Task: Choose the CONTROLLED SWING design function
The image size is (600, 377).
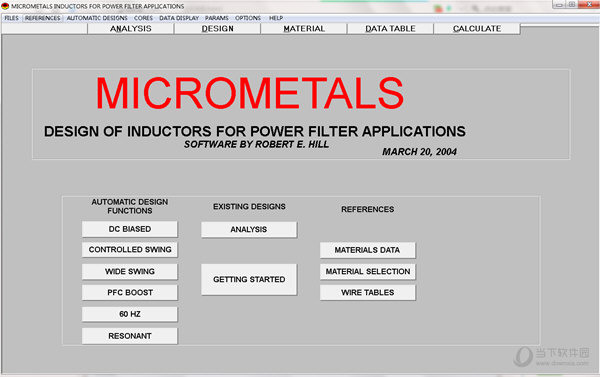Action: tap(130, 250)
